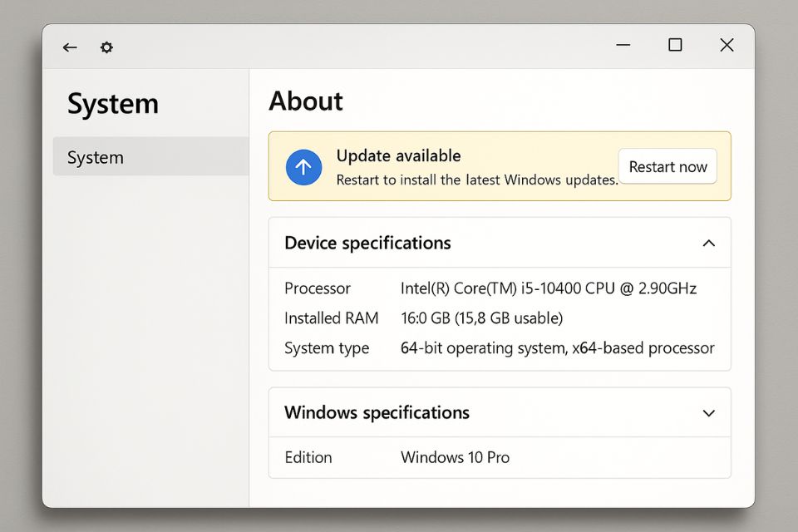Go back using the back arrow
Image resolution: width=798 pixels, height=532 pixels.
pos(70,47)
